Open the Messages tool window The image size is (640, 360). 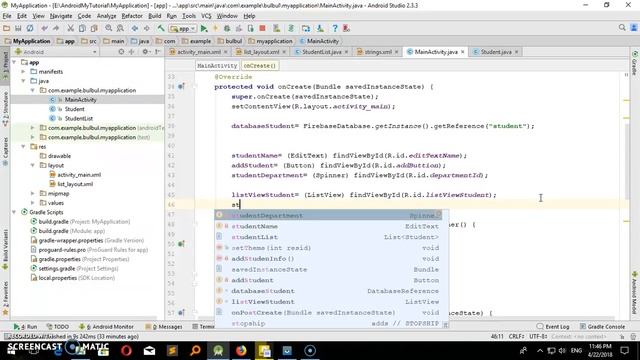pyautogui.click(x=164, y=327)
